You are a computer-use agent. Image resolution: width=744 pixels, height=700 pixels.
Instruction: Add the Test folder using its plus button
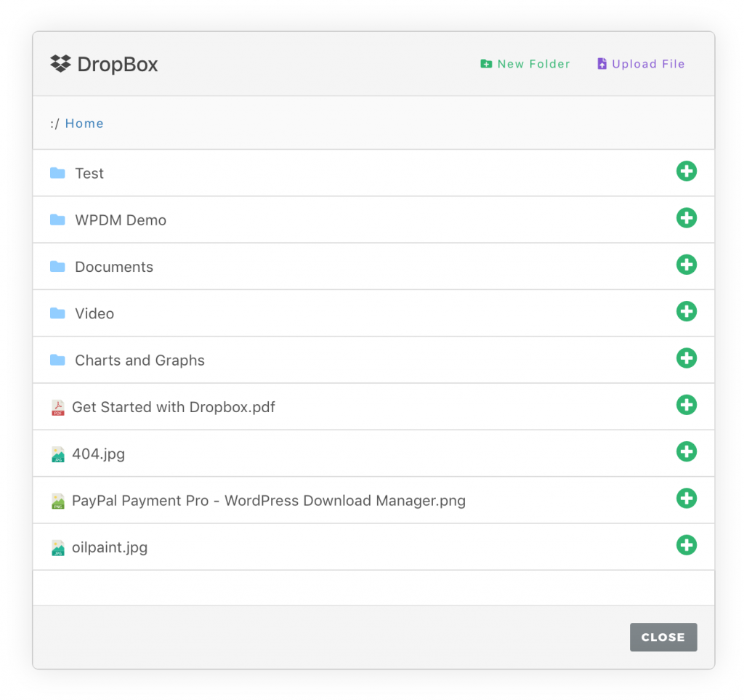[x=687, y=171]
